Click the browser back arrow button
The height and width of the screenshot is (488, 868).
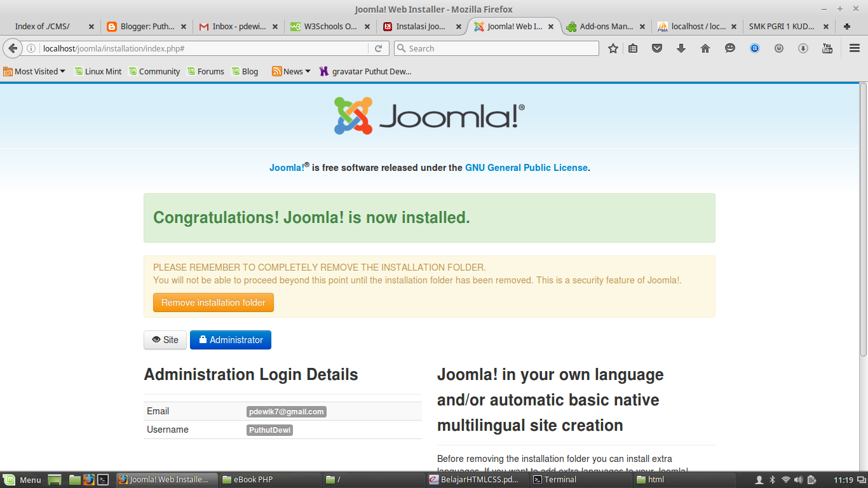click(x=13, y=48)
